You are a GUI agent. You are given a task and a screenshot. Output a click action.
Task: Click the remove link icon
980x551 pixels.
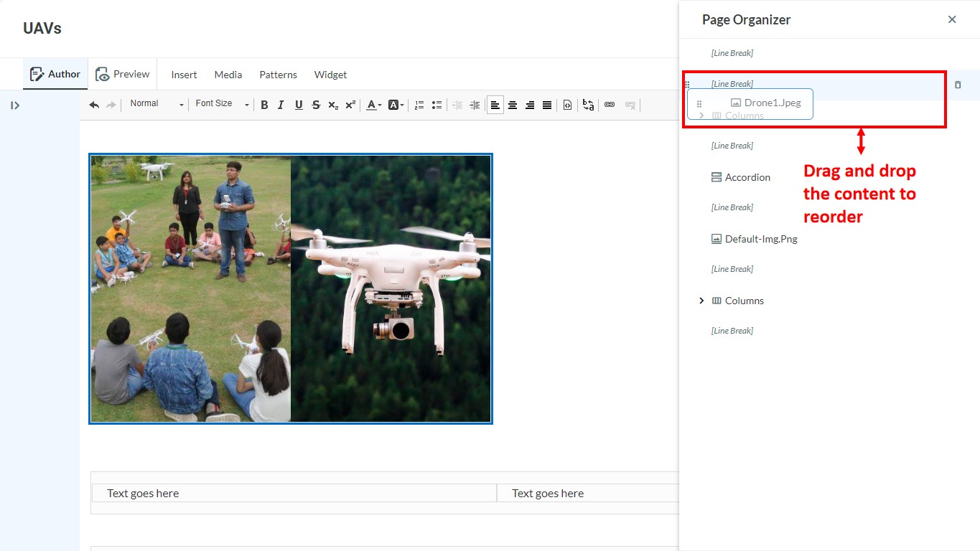click(x=630, y=105)
